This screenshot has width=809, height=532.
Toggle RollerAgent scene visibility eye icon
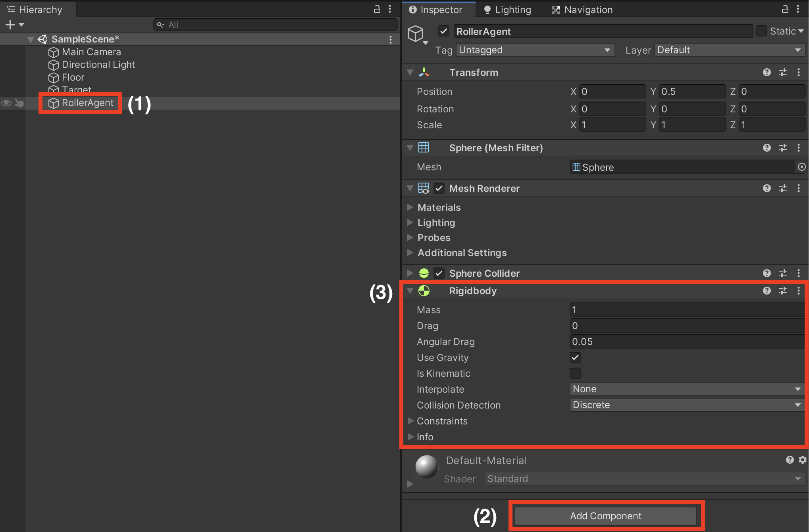point(6,103)
